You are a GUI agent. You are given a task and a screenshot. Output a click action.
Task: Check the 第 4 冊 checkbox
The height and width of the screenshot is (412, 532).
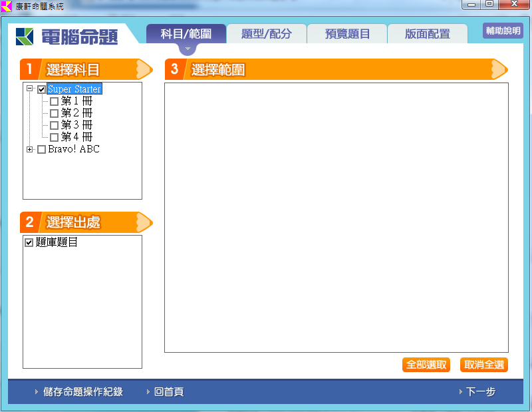pyautogui.click(x=54, y=137)
